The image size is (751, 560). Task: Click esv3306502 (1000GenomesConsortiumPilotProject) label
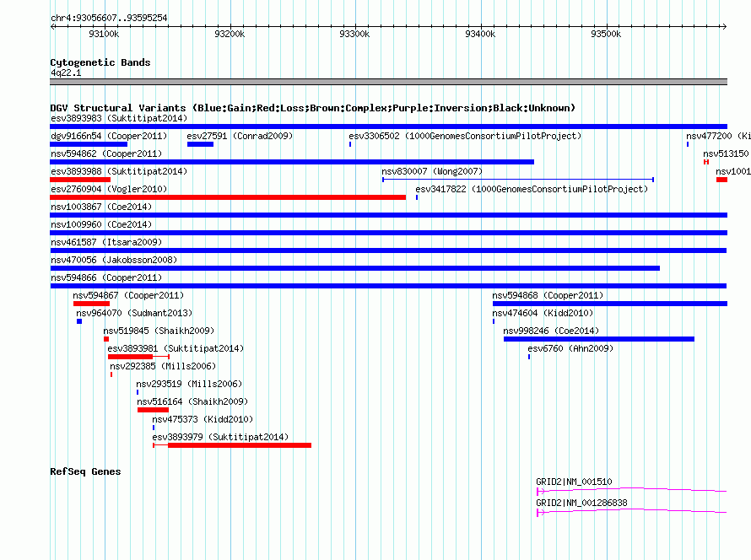[465, 136]
